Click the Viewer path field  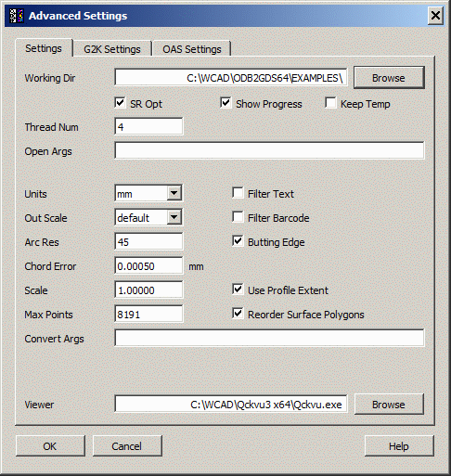(231, 404)
